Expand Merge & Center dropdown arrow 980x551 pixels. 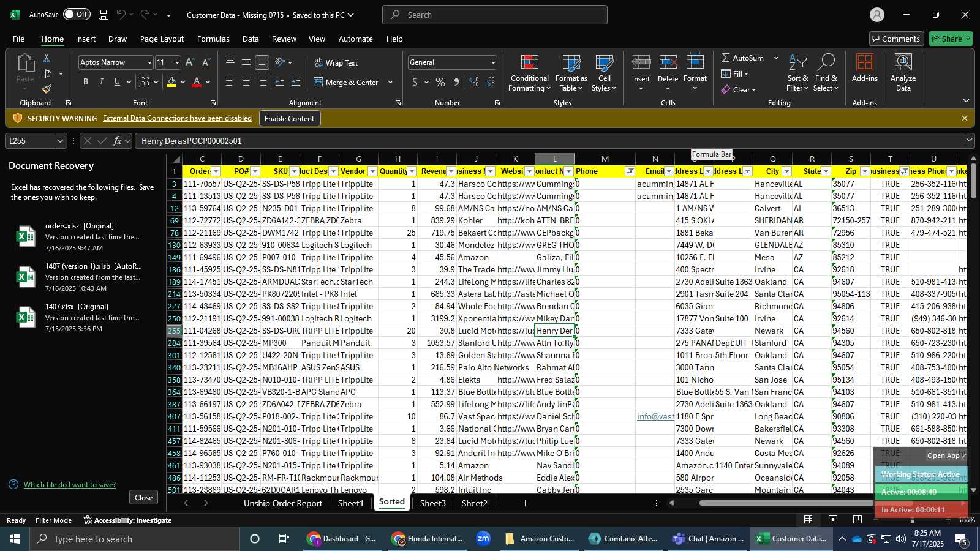click(390, 82)
